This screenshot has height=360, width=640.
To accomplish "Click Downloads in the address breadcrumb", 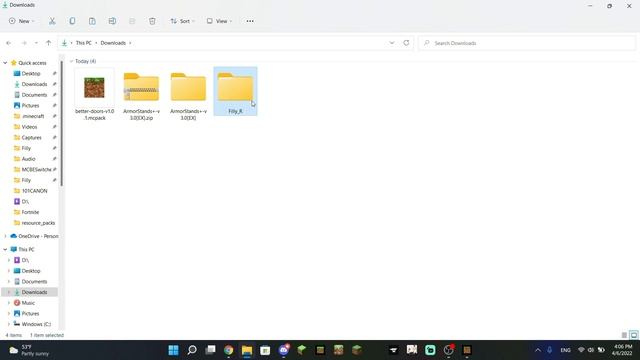I will (x=113, y=43).
